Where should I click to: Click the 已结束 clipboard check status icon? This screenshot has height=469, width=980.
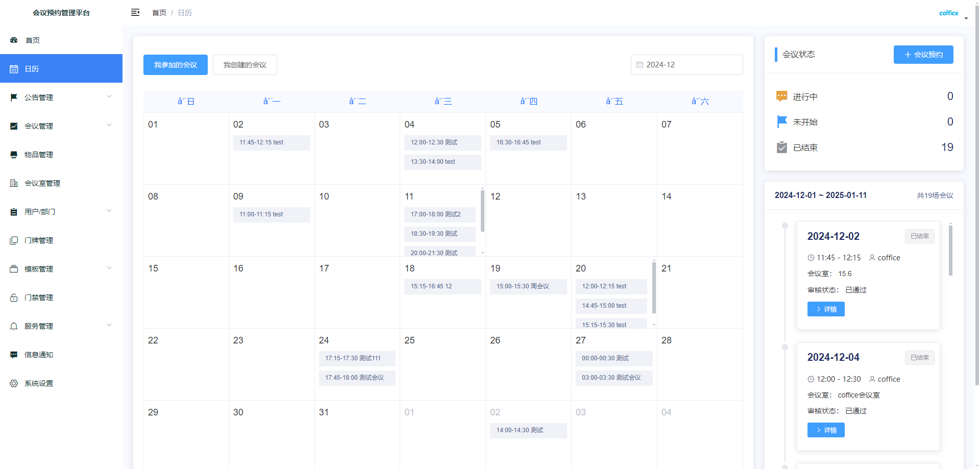pyautogui.click(x=781, y=147)
